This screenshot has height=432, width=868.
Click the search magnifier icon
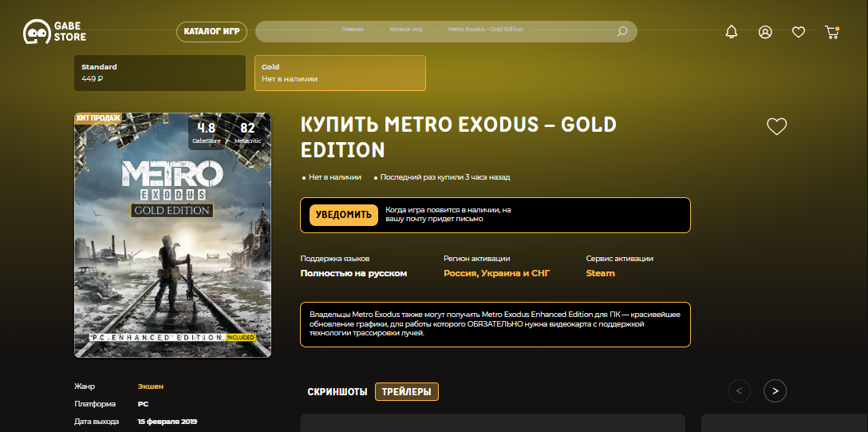[x=622, y=32]
